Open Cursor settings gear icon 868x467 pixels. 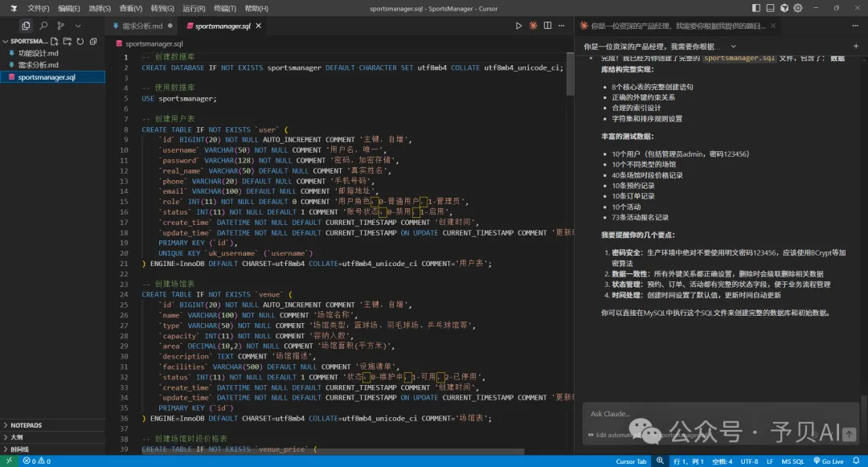coord(798,8)
